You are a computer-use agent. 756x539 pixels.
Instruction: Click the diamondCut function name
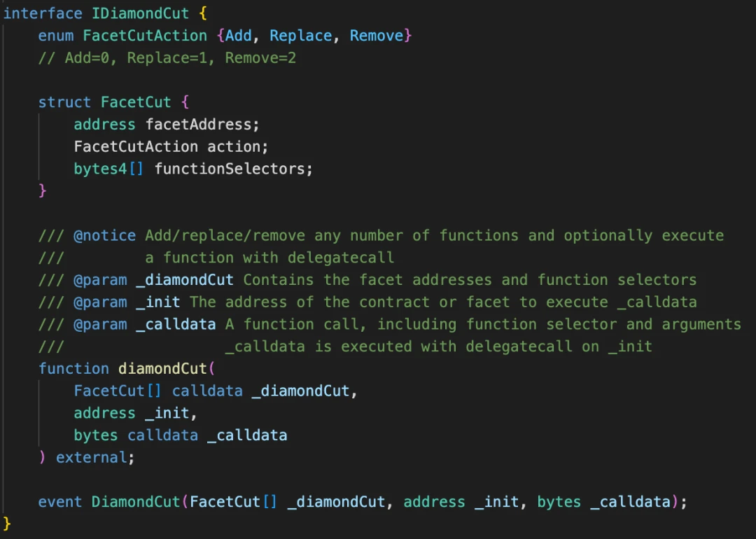pyautogui.click(x=162, y=369)
